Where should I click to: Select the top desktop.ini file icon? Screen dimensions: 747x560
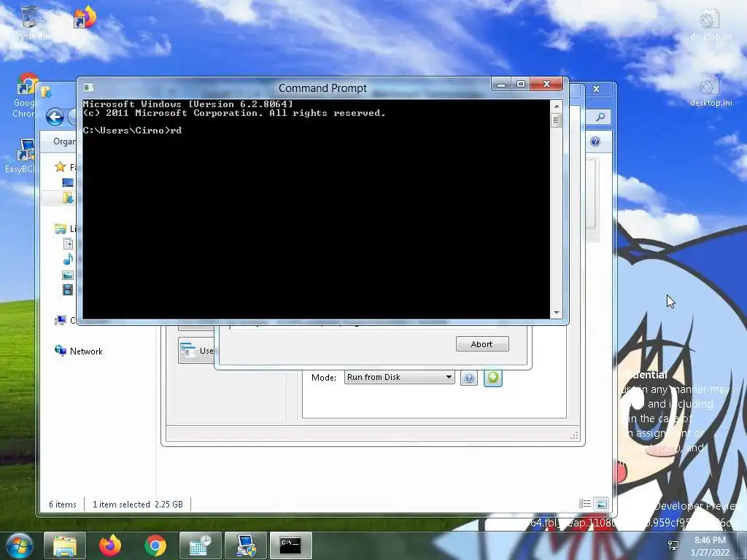point(710,26)
